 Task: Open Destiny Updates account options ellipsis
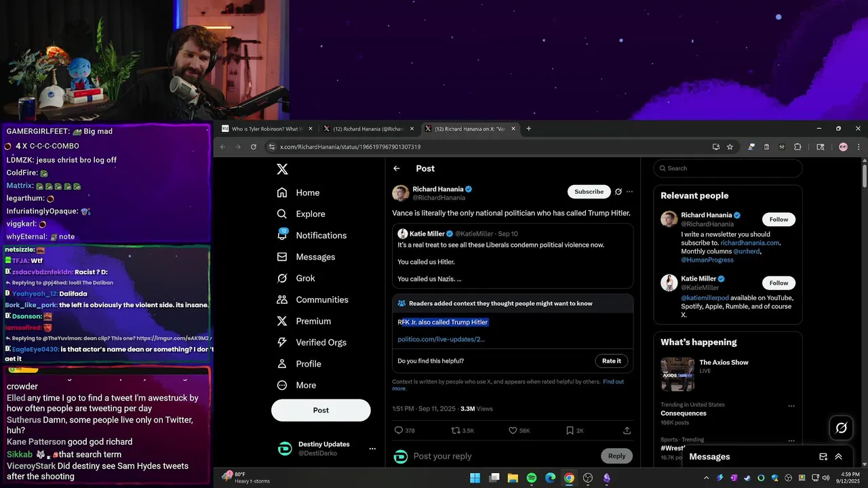click(x=372, y=449)
